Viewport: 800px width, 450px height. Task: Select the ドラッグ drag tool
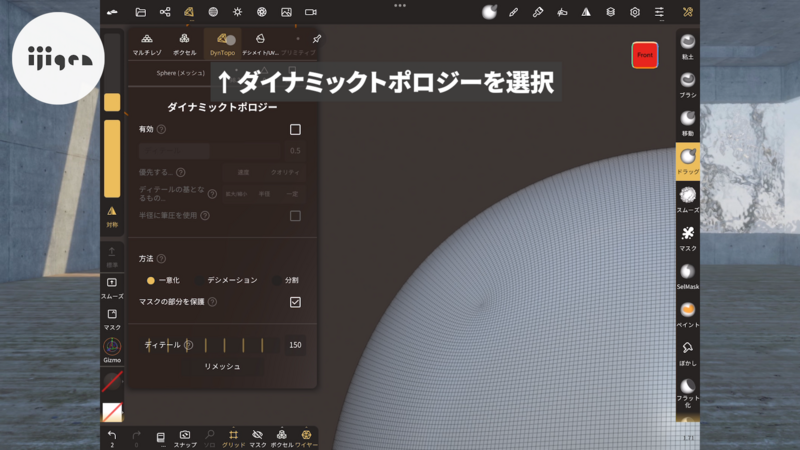click(x=688, y=162)
